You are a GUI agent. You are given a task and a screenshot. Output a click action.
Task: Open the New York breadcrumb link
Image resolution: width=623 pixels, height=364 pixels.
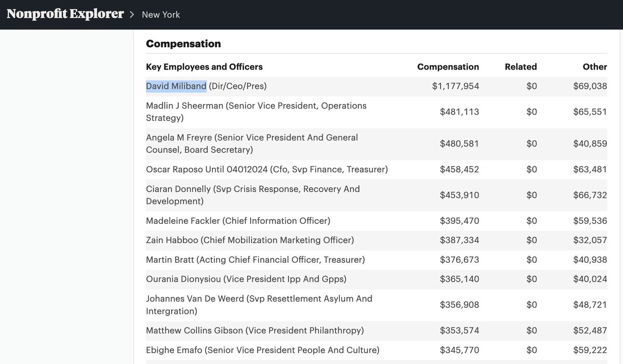click(x=161, y=15)
